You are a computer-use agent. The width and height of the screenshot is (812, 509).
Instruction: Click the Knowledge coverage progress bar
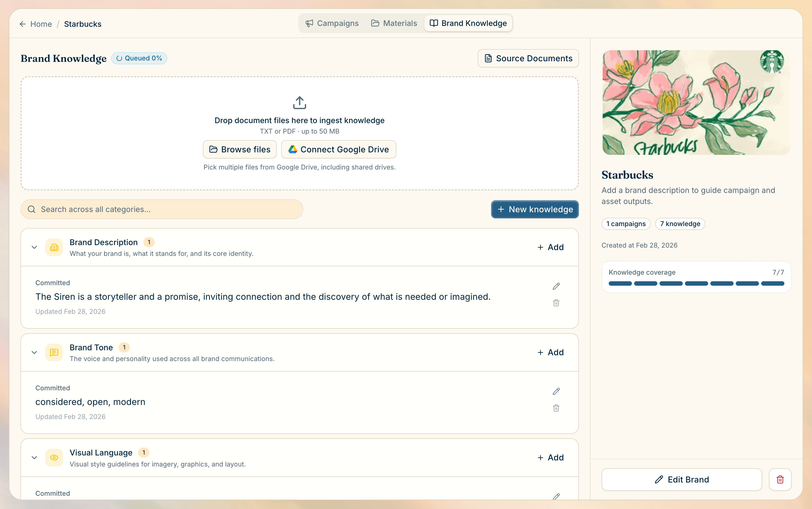click(x=696, y=283)
